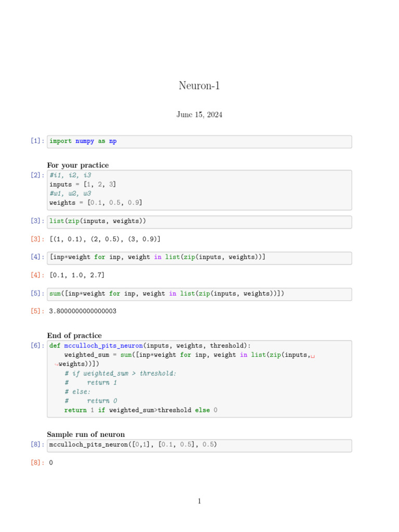Click the red output label [5]:

[37, 311]
